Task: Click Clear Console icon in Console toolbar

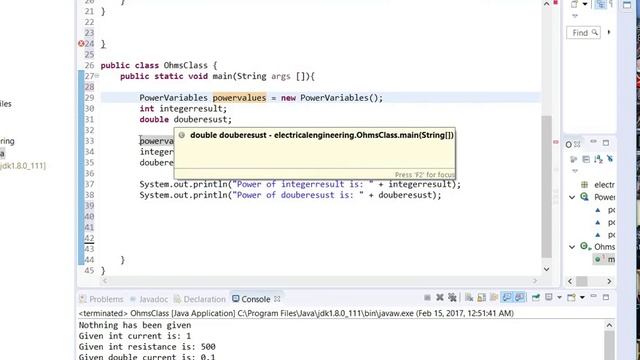Action: [469, 298]
